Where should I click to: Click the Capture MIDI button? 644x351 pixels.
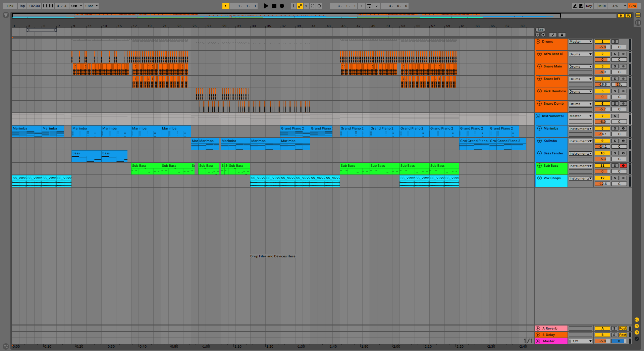pos(313,6)
